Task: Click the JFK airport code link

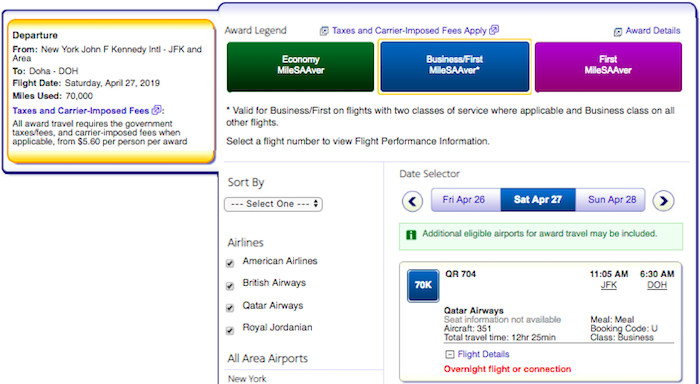Action: 608,285
